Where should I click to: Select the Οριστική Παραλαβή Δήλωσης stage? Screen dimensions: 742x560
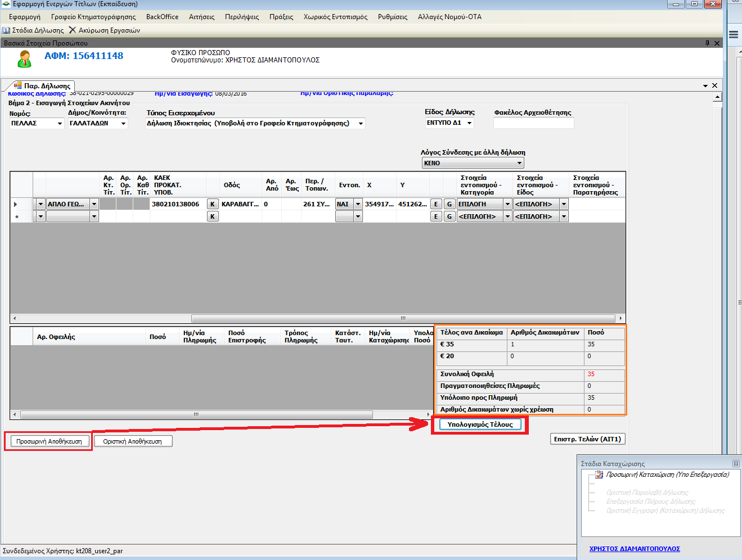click(x=647, y=493)
